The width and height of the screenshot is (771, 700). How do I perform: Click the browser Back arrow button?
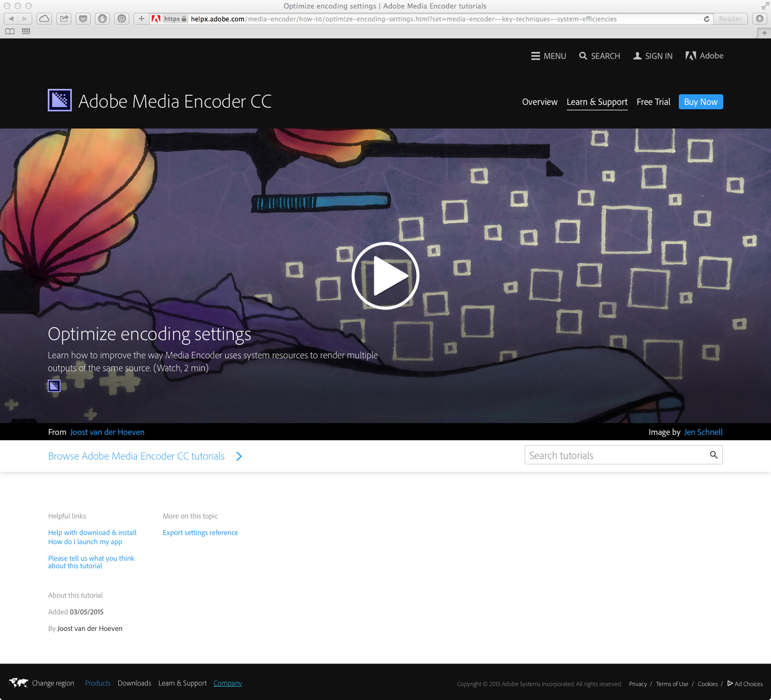pyautogui.click(x=11, y=19)
